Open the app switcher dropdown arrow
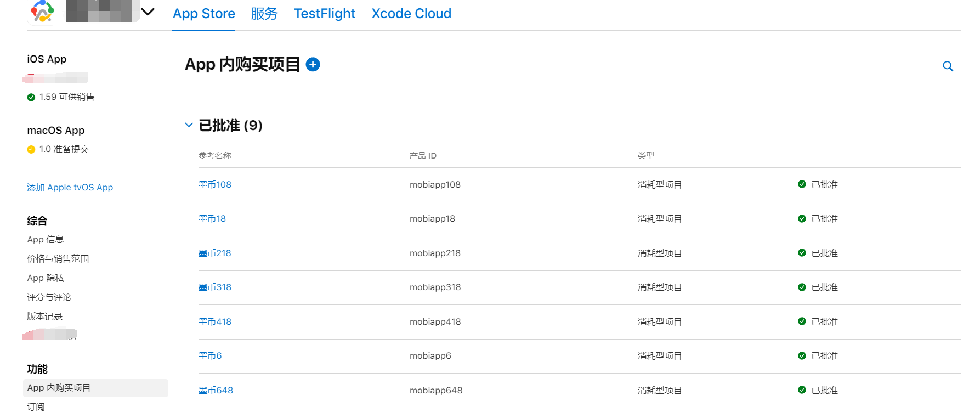980x412 pixels. (148, 12)
